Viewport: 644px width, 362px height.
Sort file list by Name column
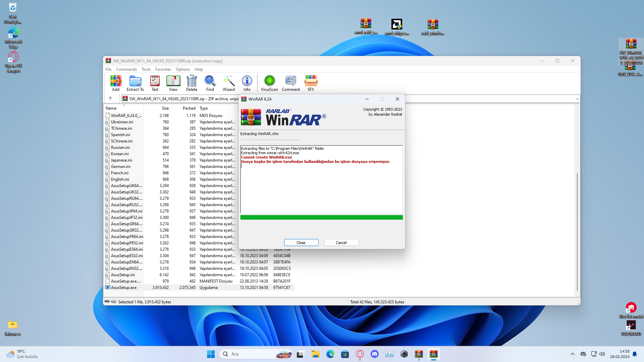click(x=123, y=108)
